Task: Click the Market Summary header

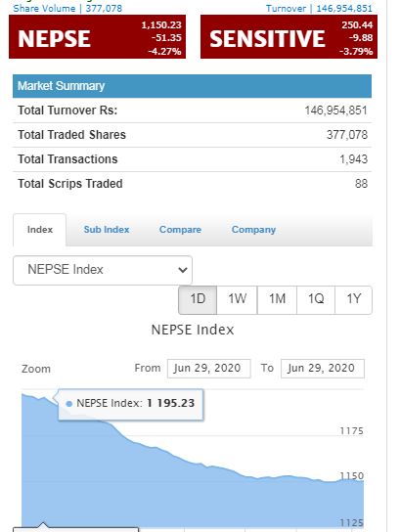Action: click(192, 86)
